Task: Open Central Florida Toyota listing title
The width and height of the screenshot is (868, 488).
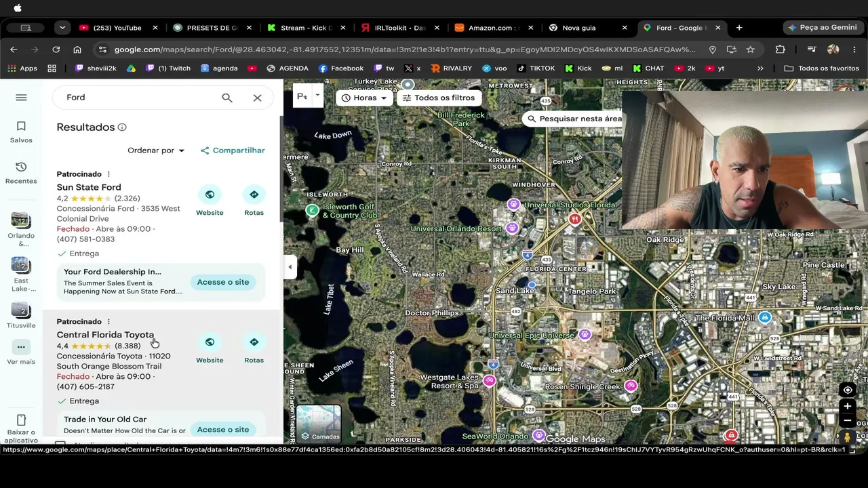Action: pos(105,335)
